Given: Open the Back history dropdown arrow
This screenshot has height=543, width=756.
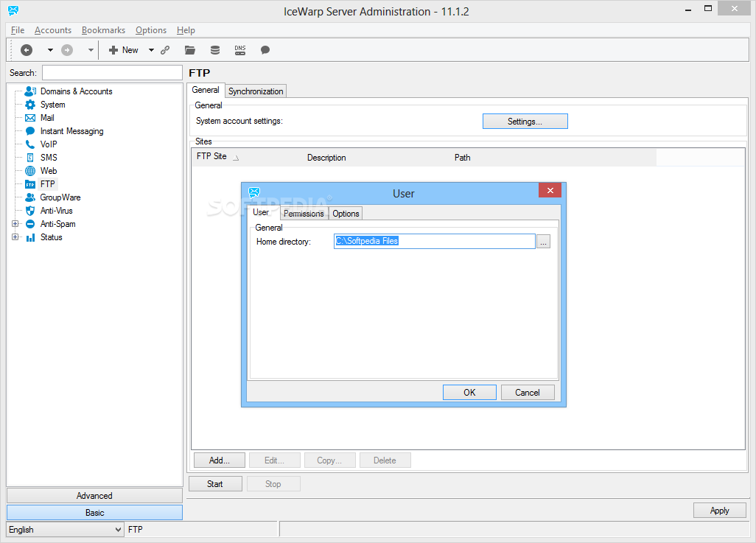Looking at the screenshot, I should pos(50,49).
